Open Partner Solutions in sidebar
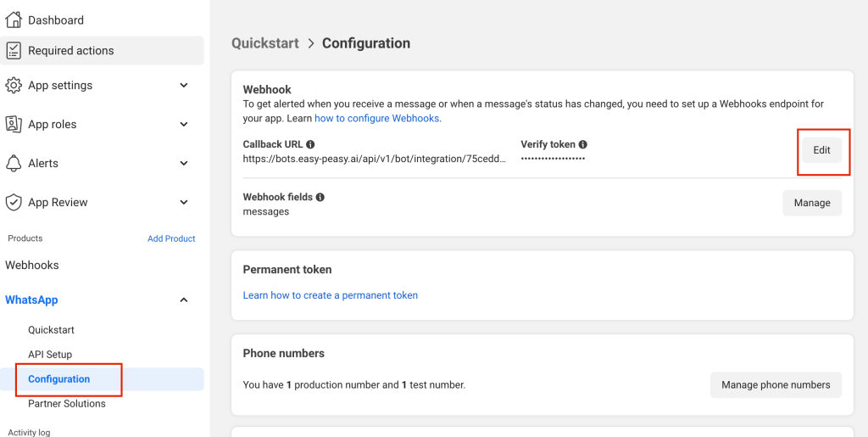This screenshot has width=868, height=437. 67,404
